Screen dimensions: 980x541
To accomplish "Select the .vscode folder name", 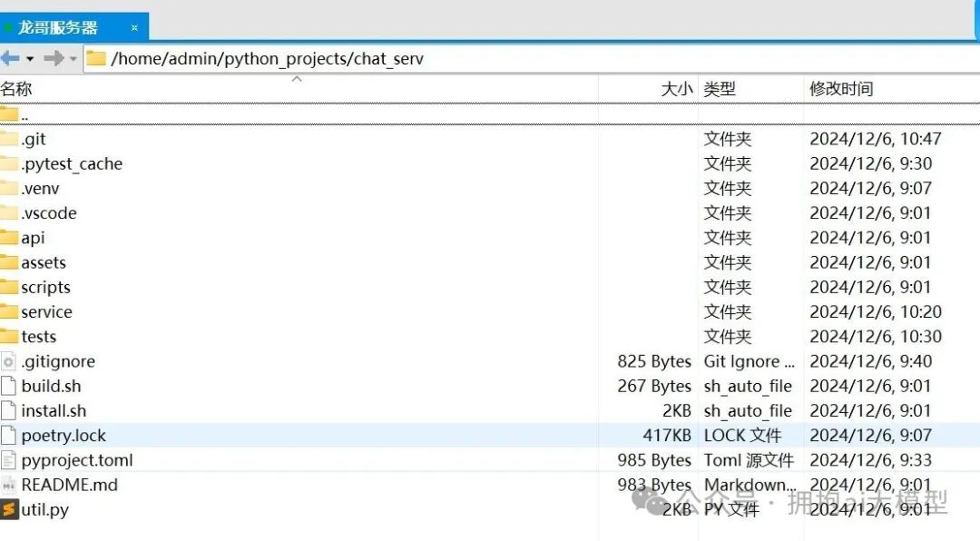I will 49,213.
